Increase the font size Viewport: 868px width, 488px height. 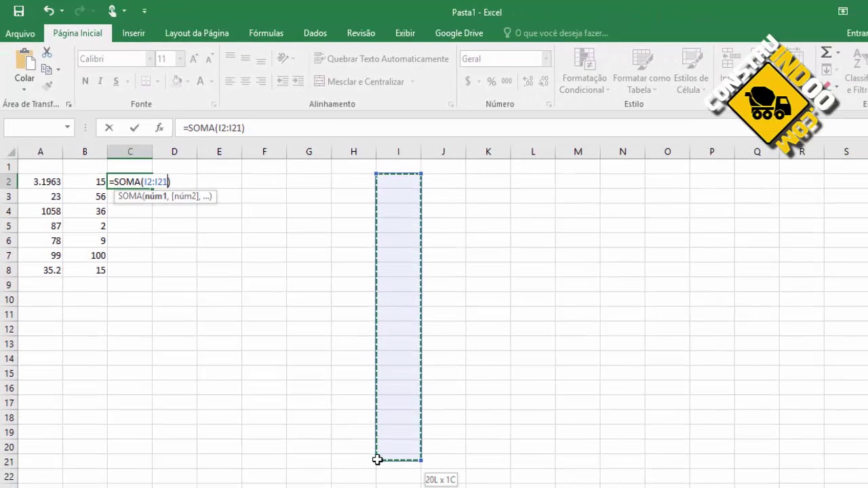click(x=194, y=59)
